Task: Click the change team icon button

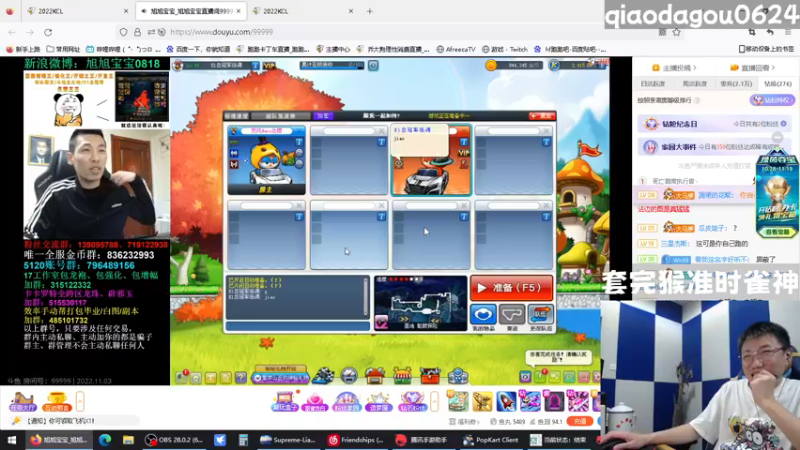Action: pos(540,314)
